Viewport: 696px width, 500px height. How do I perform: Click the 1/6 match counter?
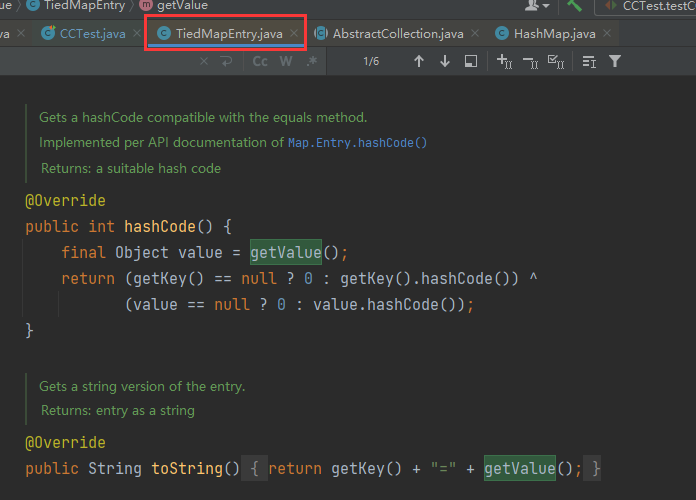pos(371,61)
